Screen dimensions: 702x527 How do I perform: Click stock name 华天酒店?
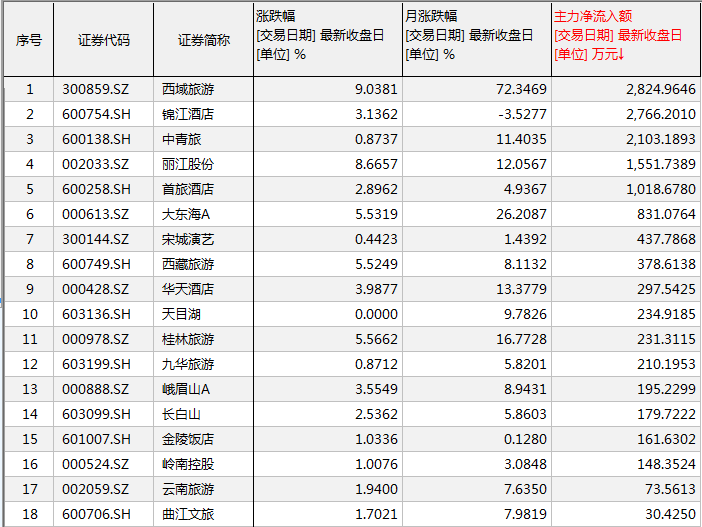point(188,289)
